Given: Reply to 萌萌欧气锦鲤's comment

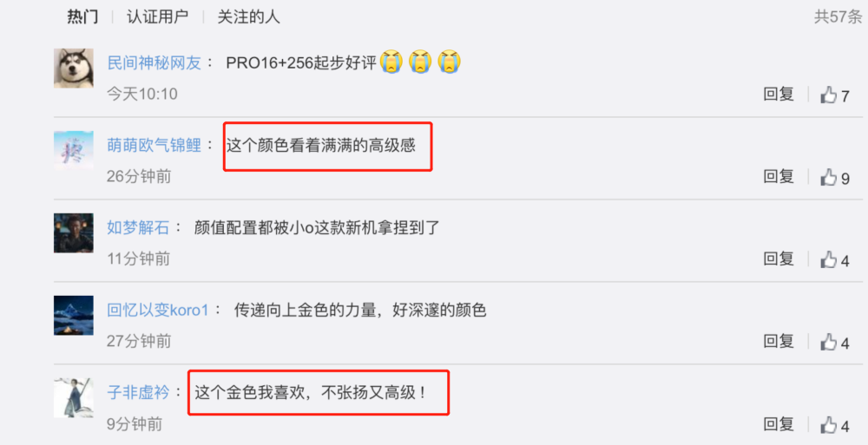Looking at the screenshot, I should click(x=779, y=177).
